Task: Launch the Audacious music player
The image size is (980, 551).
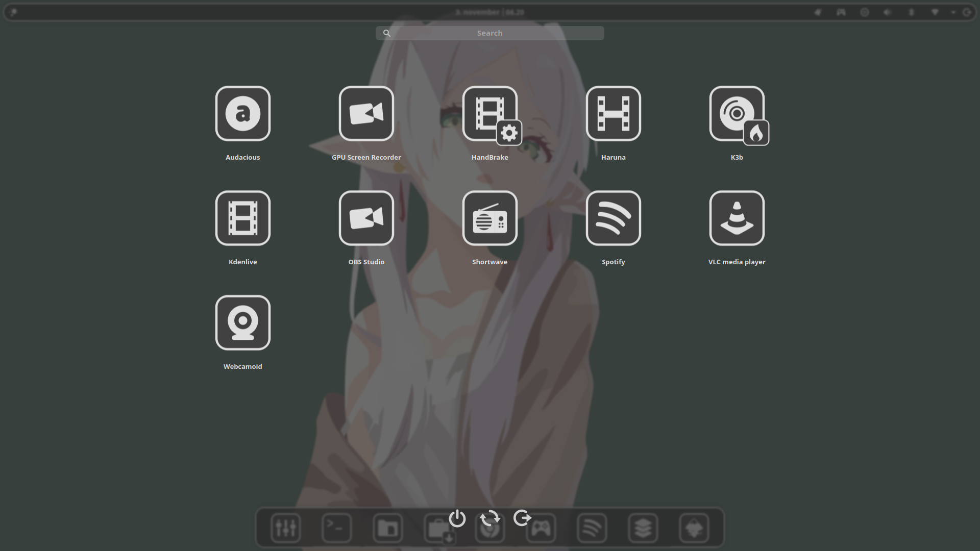Action: point(242,113)
